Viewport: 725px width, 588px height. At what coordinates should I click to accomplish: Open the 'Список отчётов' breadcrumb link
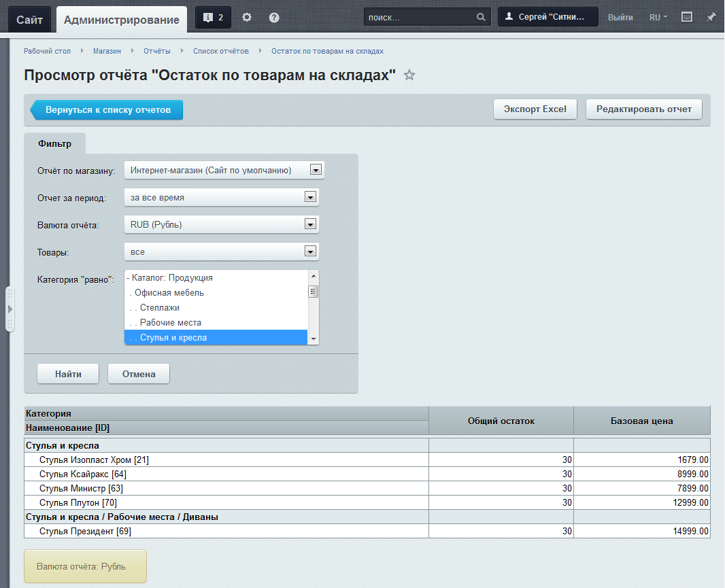(x=220, y=51)
